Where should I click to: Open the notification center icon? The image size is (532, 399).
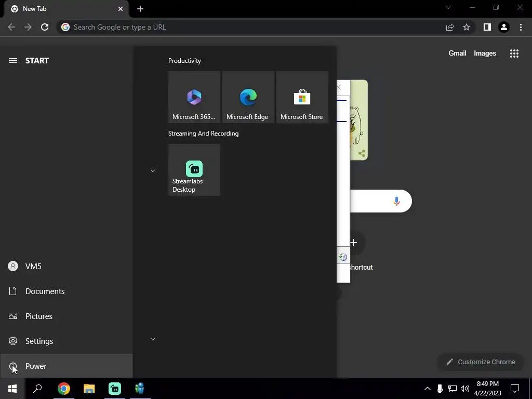point(515,389)
